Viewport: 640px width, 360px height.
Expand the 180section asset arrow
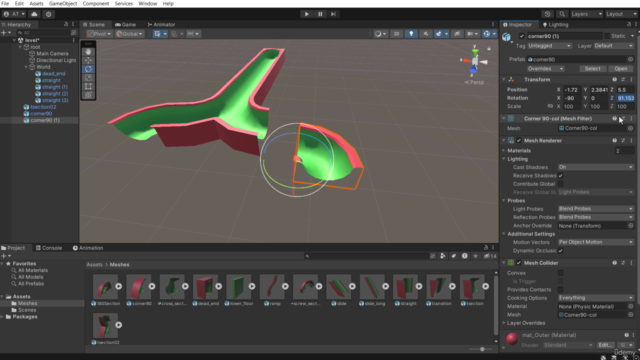(x=118, y=286)
